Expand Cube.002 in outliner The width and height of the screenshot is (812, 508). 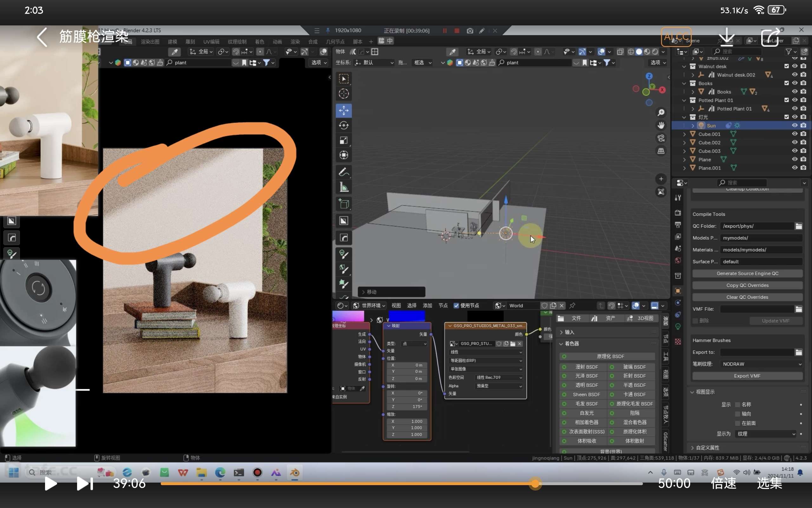pyautogui.click(x=684, y=143)
